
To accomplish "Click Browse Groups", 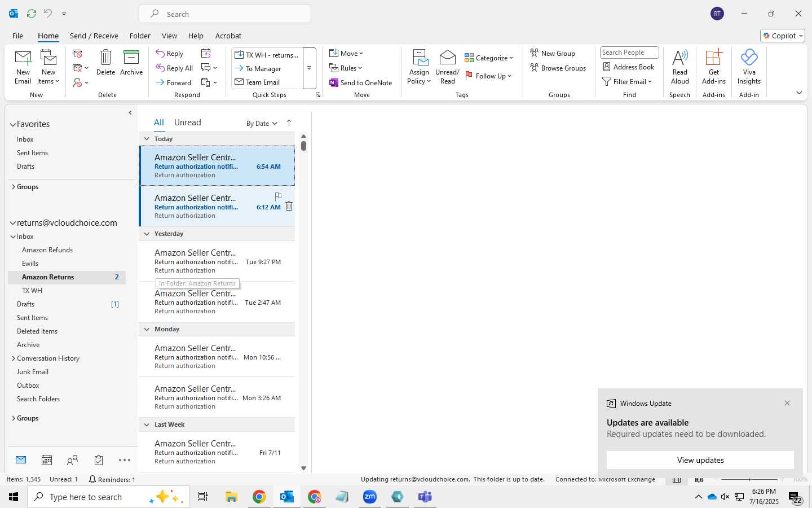I will (558, 68).
